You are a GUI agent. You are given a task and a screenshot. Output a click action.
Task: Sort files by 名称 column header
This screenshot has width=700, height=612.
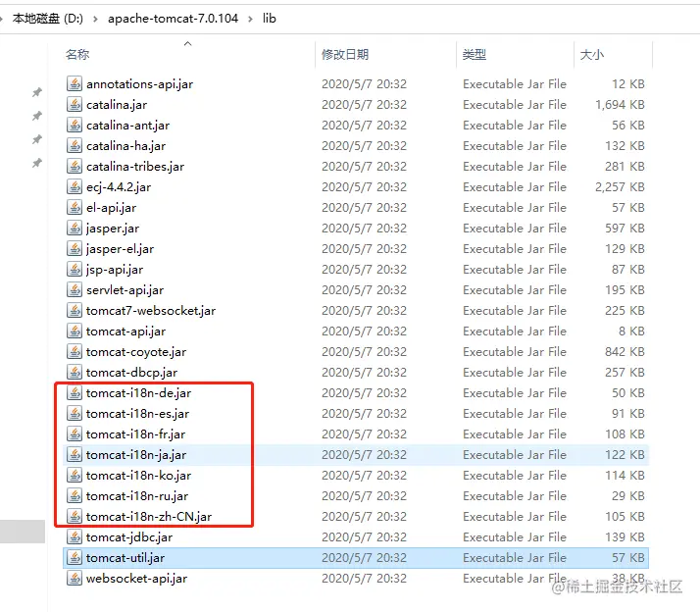click(x=77, y=55)
